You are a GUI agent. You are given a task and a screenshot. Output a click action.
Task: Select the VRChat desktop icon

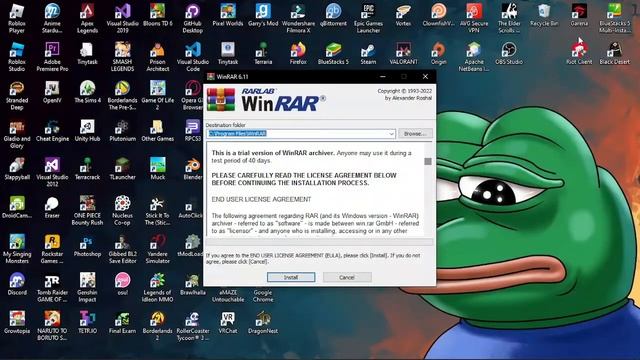(x=228, y=322)
